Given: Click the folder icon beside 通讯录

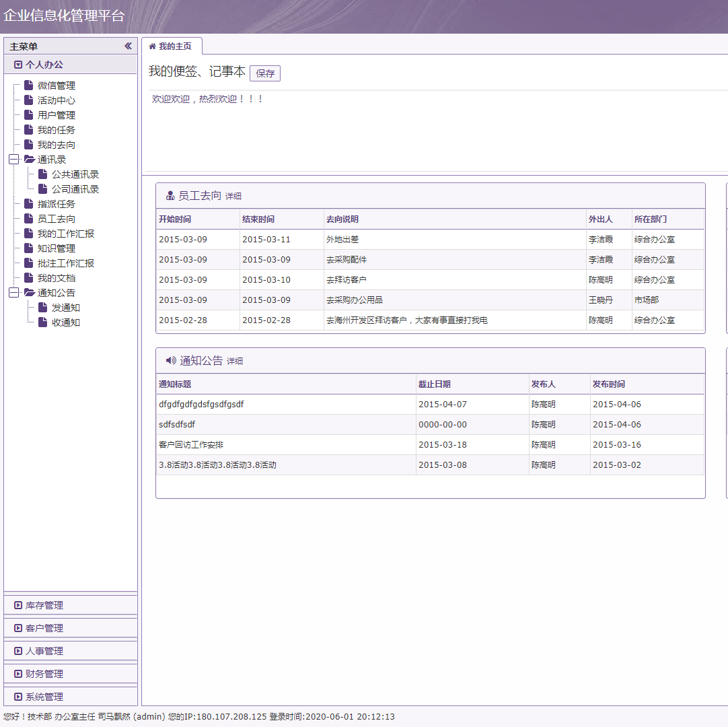Looking at the screenshot, I should pos(29,160).
